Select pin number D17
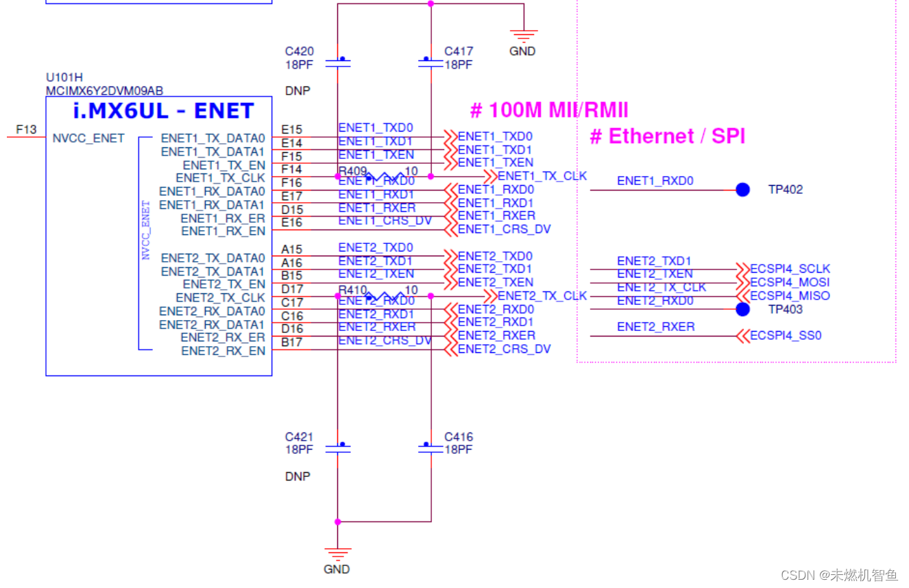 tap(292, 289)
